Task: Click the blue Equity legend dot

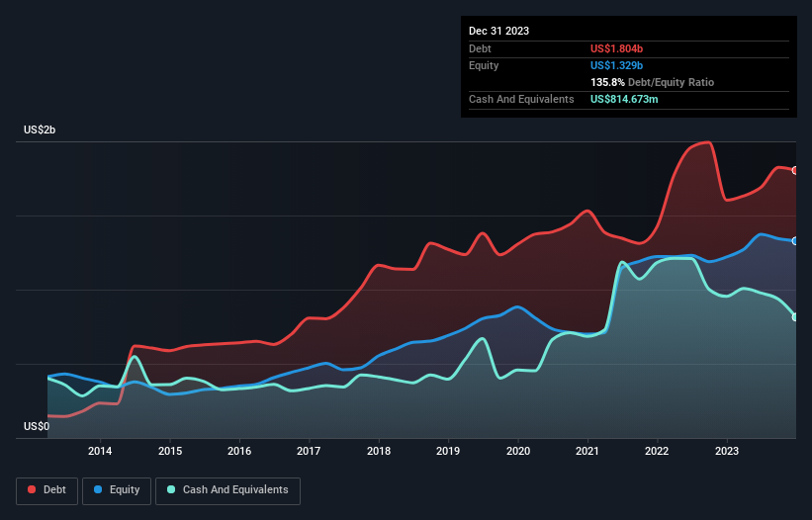Action: click(x=98, y=489)
